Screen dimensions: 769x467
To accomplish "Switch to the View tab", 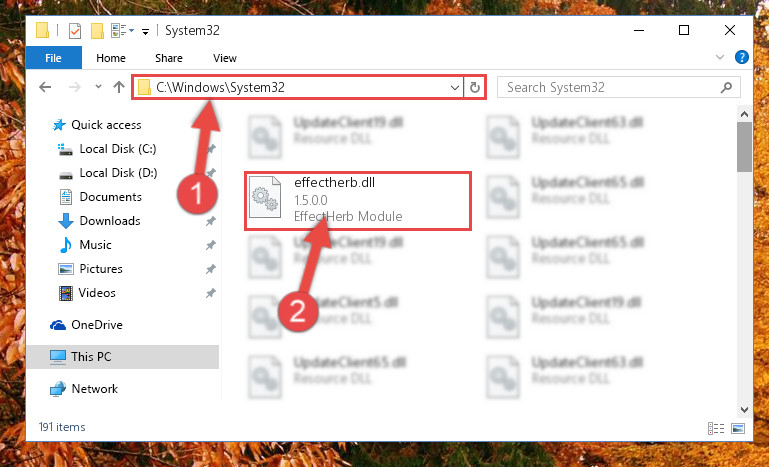I will 225,58.
